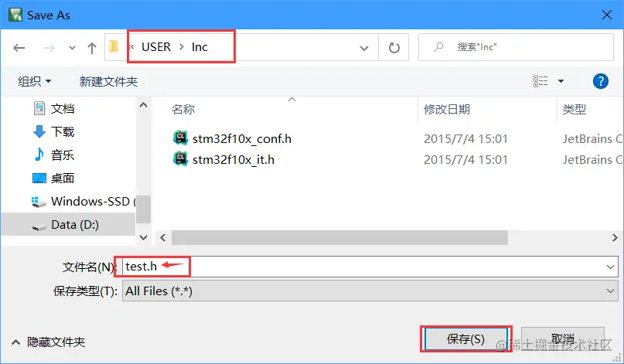Image resolution: width=624 pixels, height=364 pixels.
Task: Save the file with 保存(S)
Action: pyautogui.click(x=465, y=339)
